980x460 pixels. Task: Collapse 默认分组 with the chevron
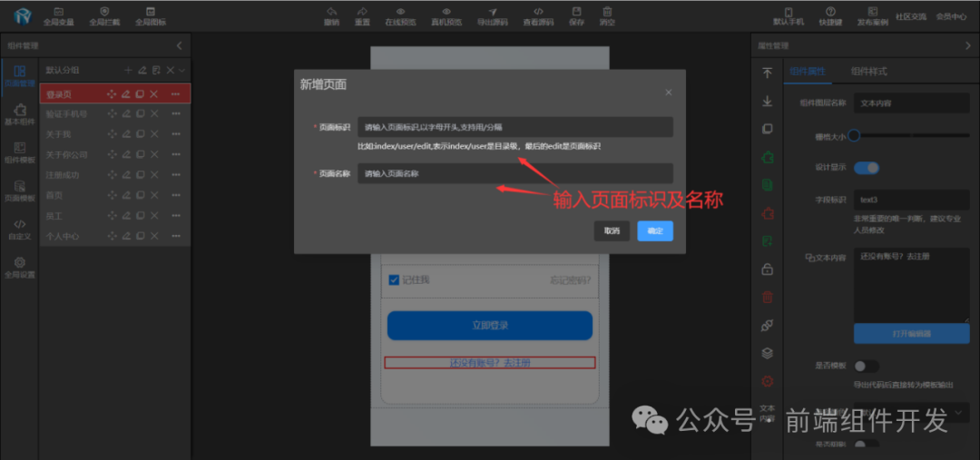(x=181, y=70)
